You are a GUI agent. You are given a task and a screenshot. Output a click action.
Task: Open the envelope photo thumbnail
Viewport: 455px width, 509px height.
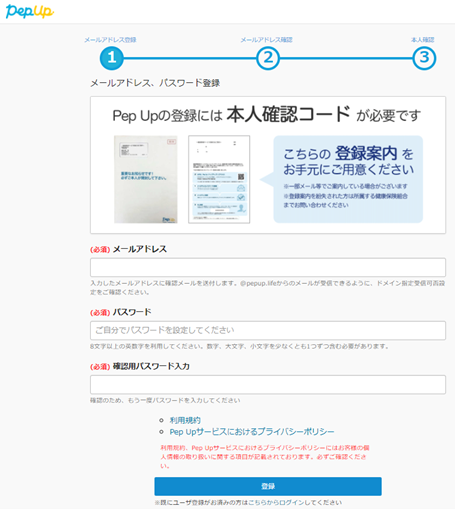(x=146, y=179)
